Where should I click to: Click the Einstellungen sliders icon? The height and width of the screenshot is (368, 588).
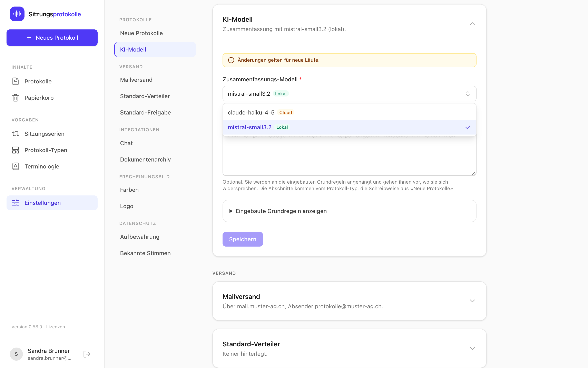[16, 203]
